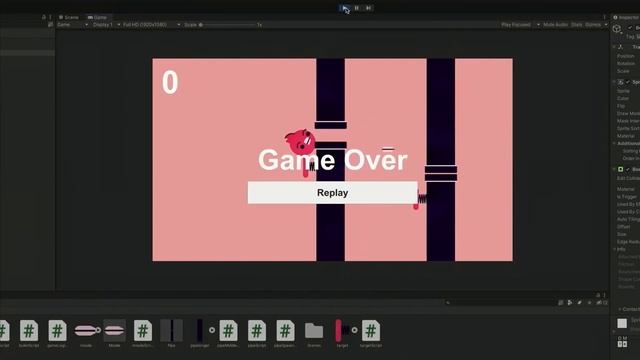Toggle Mute Audio in Game view
640x360 pixels.
click(556, 25)
